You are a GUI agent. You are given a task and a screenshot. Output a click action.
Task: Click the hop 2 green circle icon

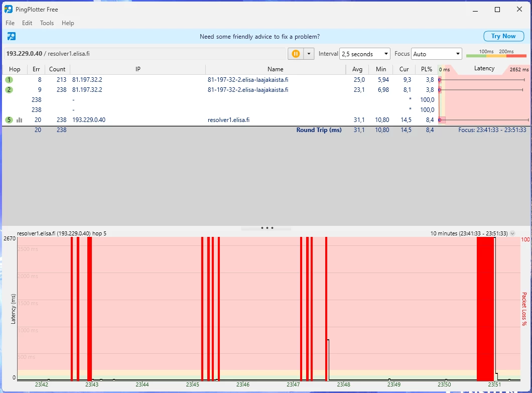tap(9, 90)
